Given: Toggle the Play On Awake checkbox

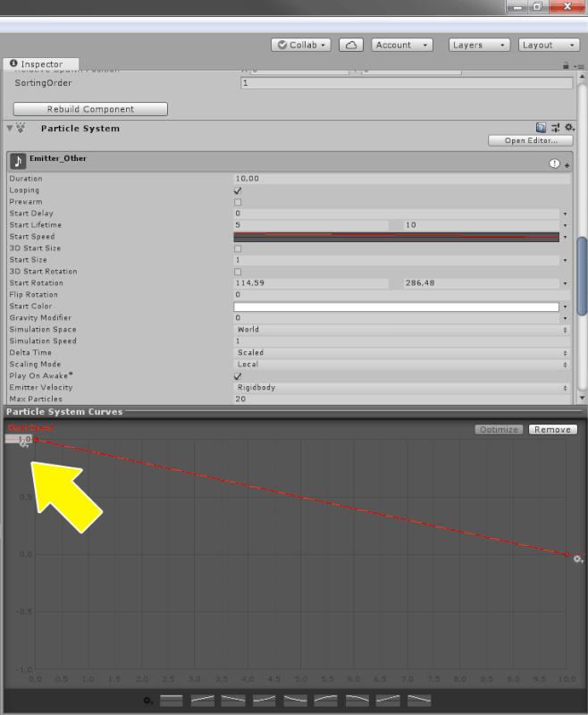Looking at the screenshot, I should pyautogui.click(x=238, y=376).
